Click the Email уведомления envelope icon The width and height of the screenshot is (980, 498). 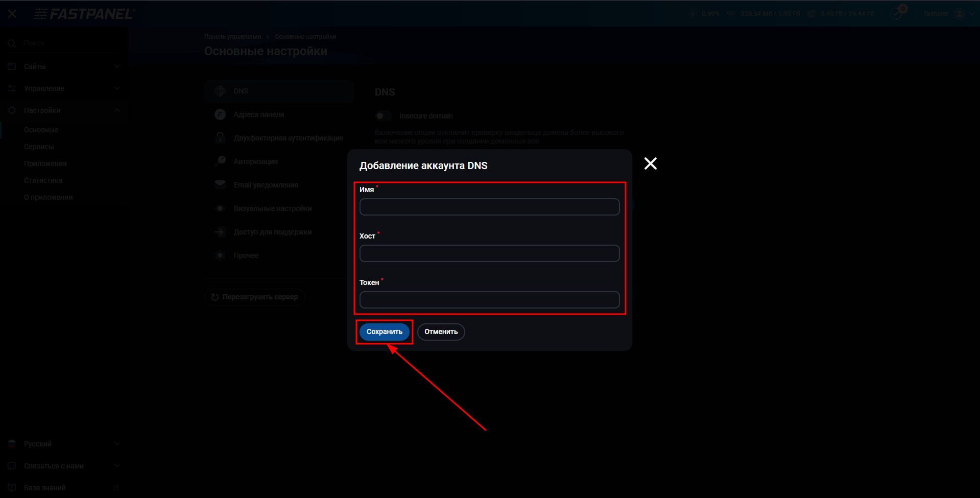(x=220, y=185)
